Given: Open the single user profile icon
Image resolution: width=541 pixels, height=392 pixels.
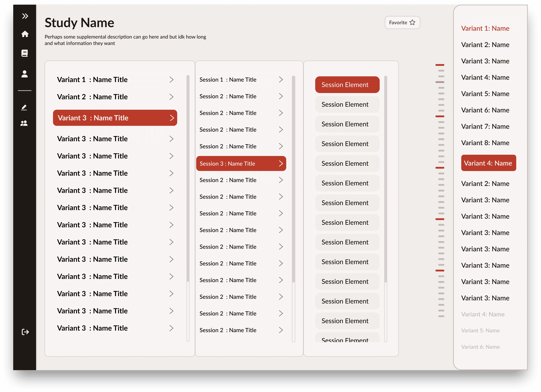Looking at the screenshot, I should (25, 74).
